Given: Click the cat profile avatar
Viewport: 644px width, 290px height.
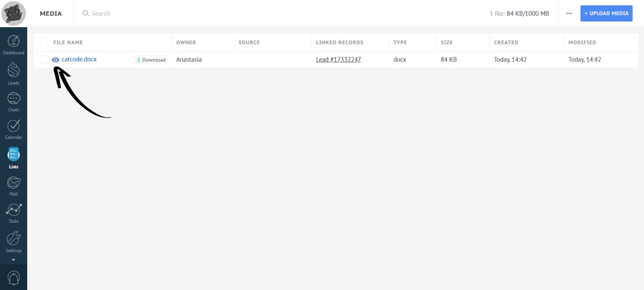Looking at the screenshot, I should [x=14, y=13].
